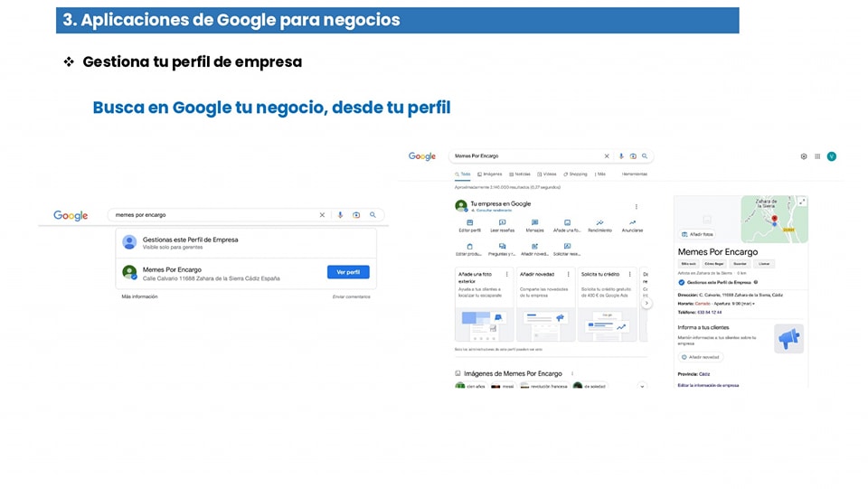Select the 'messi' image chip
Viewport: 868px width, 489px height.
click(503, 386)
